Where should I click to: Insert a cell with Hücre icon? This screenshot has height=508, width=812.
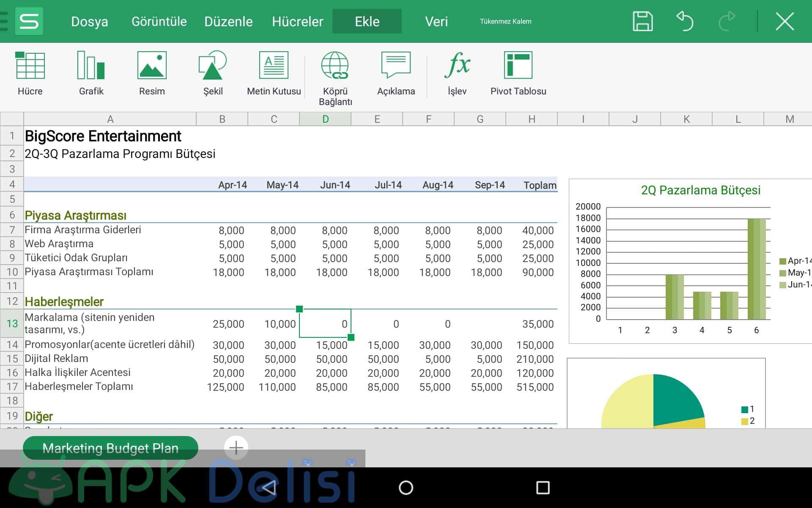pyautogui.click(x=30, y=74)
